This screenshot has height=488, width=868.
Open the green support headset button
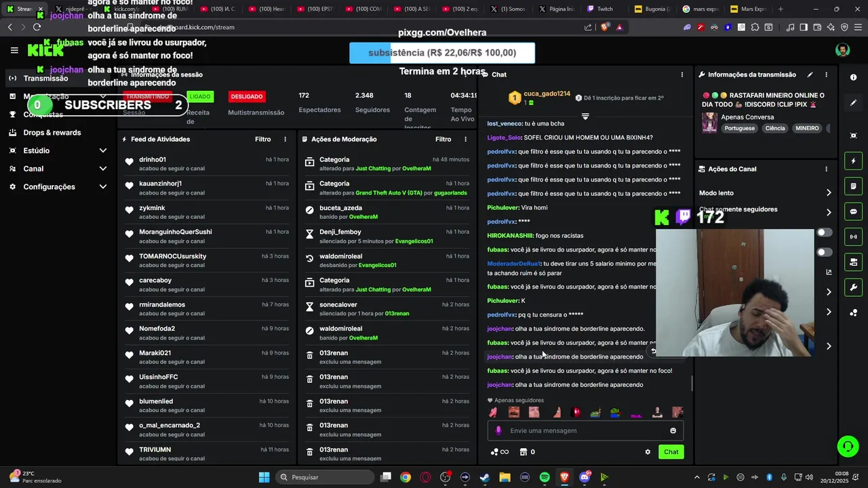coord(848,446)
